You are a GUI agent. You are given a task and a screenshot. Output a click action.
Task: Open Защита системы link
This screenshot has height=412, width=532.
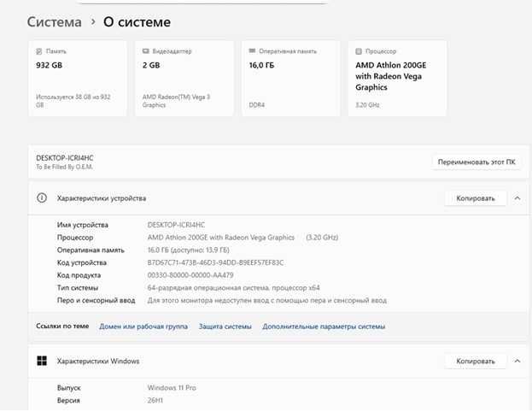tap(225, 327)
